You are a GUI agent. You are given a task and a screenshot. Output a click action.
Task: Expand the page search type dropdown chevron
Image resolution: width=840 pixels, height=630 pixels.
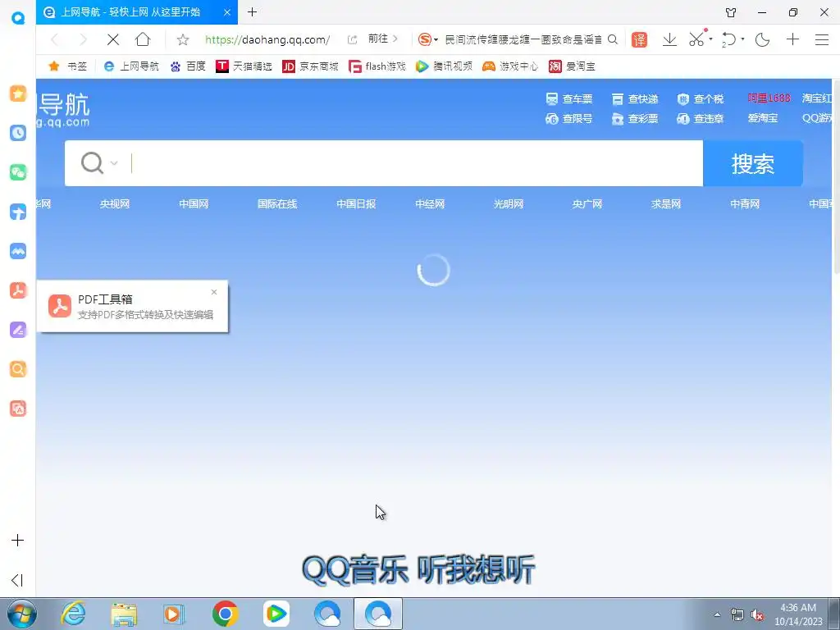tap(114, 163)
